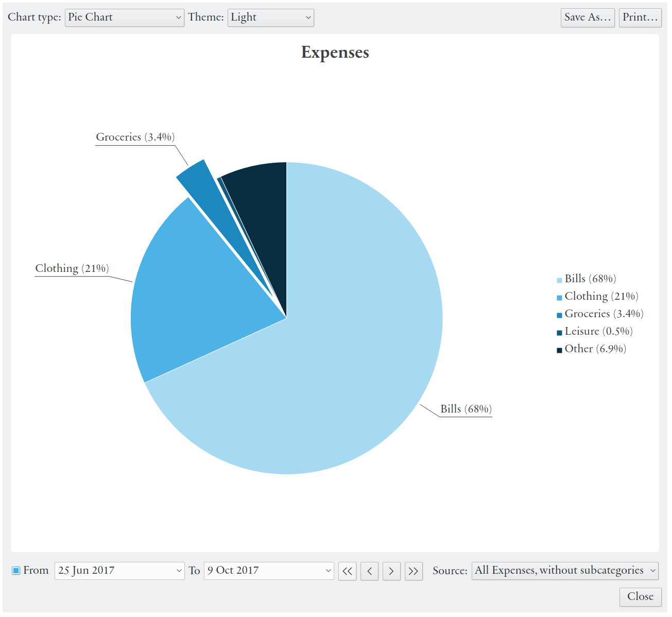Open the Source dropdown

565,571
